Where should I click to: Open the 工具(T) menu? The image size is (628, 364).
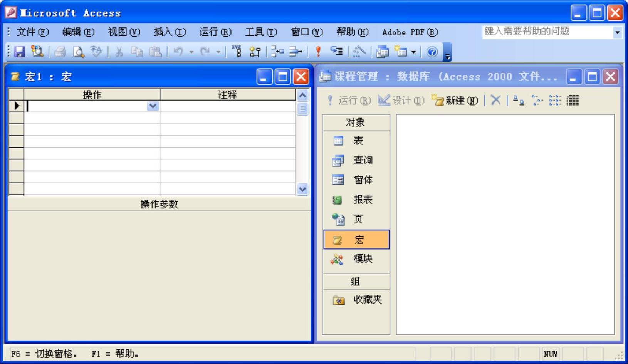(x=261, y=32)
